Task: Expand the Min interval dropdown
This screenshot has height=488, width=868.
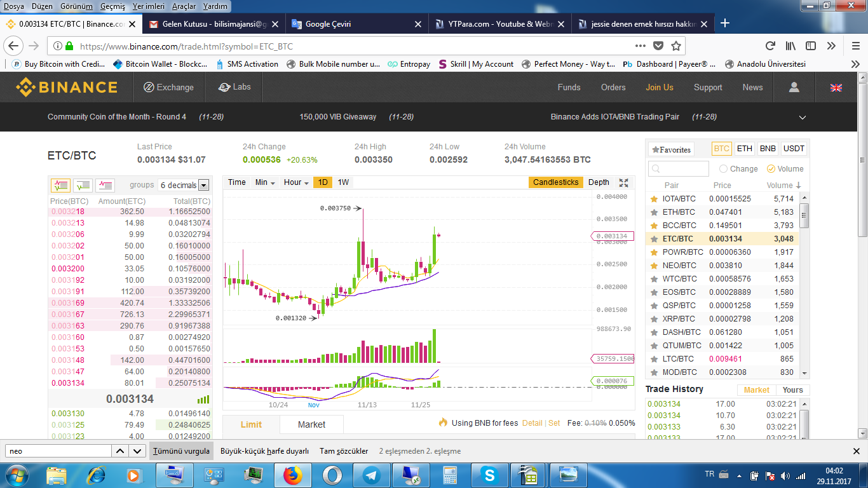Action: [265, 182]
